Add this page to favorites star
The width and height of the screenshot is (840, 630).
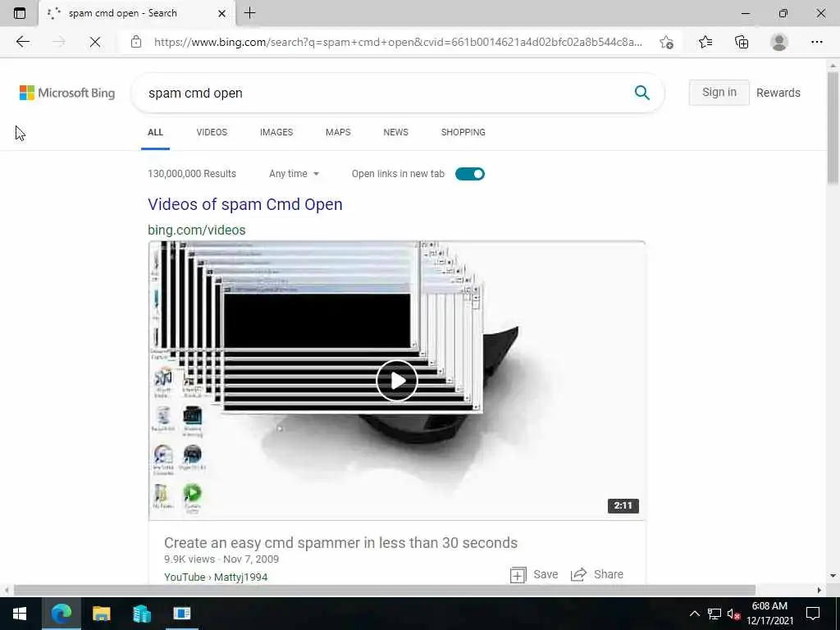[666, 42]
